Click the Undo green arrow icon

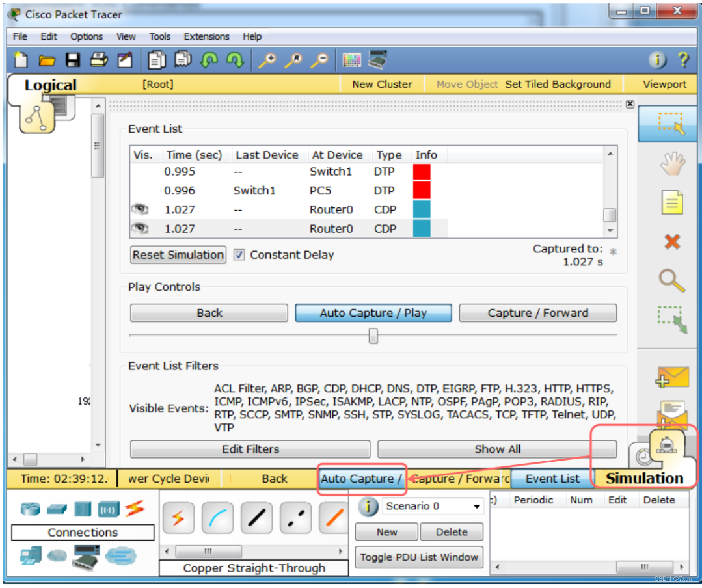tap(209, 60)
